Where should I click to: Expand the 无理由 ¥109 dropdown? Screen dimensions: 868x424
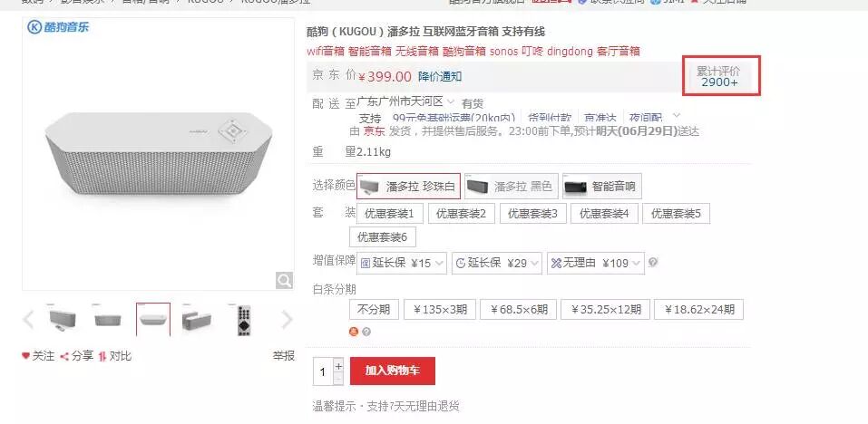(x=596, y=263)
